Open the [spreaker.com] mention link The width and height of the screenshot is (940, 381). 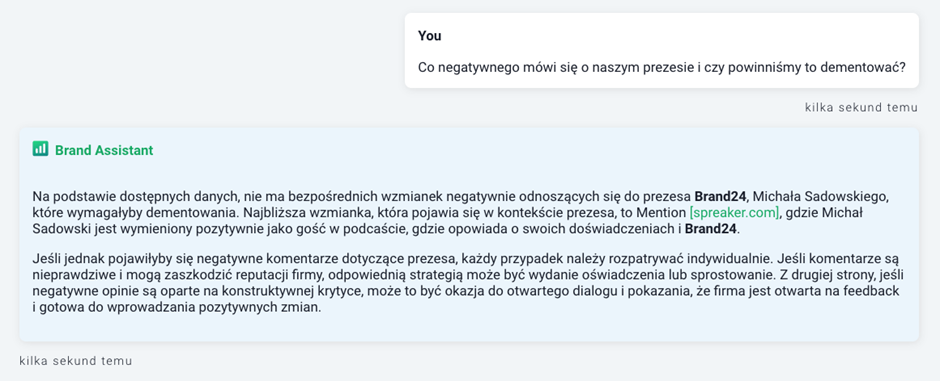point(734,213)
